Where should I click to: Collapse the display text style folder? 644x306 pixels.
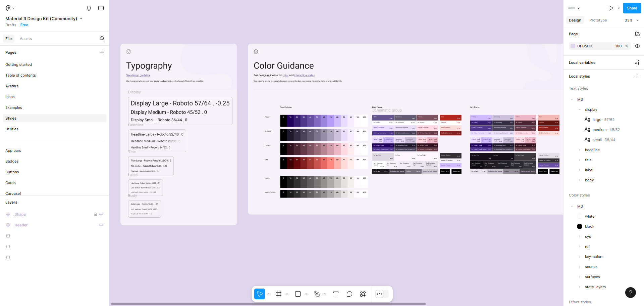[580, 110]
